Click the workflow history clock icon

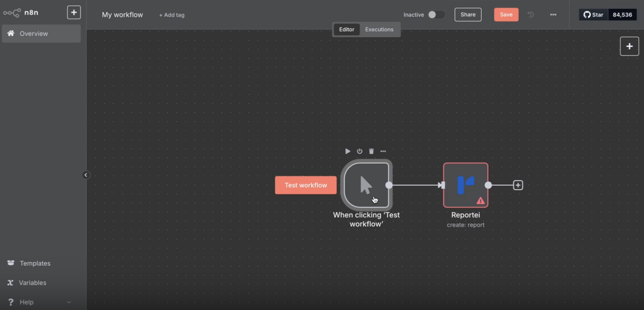point(531,15)
